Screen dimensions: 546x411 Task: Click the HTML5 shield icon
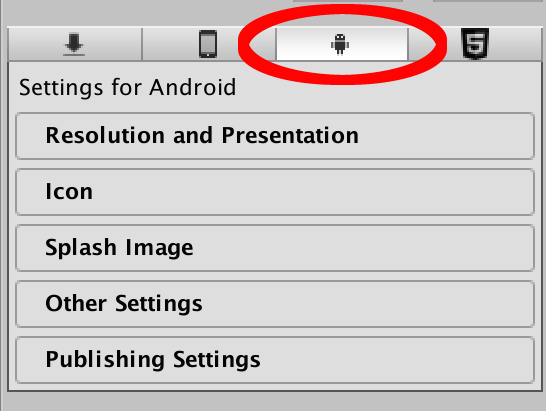pyautogui.click(x=475, y=44)
